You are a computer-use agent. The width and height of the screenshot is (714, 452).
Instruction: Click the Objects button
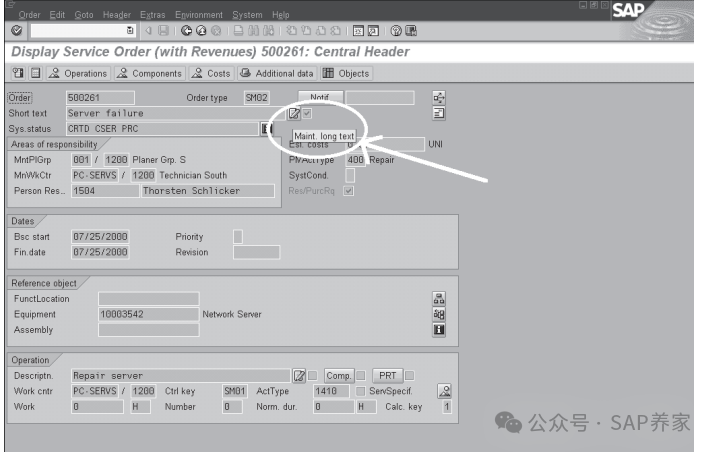[347, 73]
